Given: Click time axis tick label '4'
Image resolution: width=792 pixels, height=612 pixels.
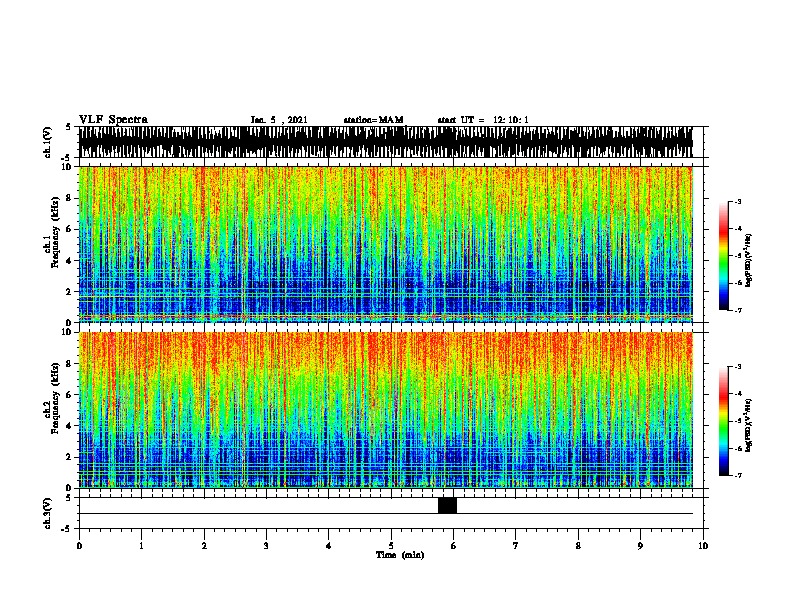Looking at the screenshot, I should pos(329,545).
